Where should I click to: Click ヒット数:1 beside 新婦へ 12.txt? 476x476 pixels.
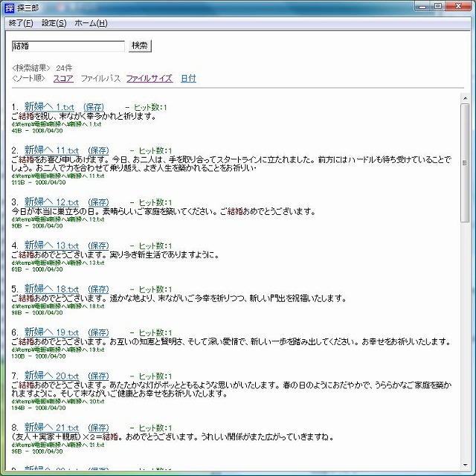tap(155, 203)
